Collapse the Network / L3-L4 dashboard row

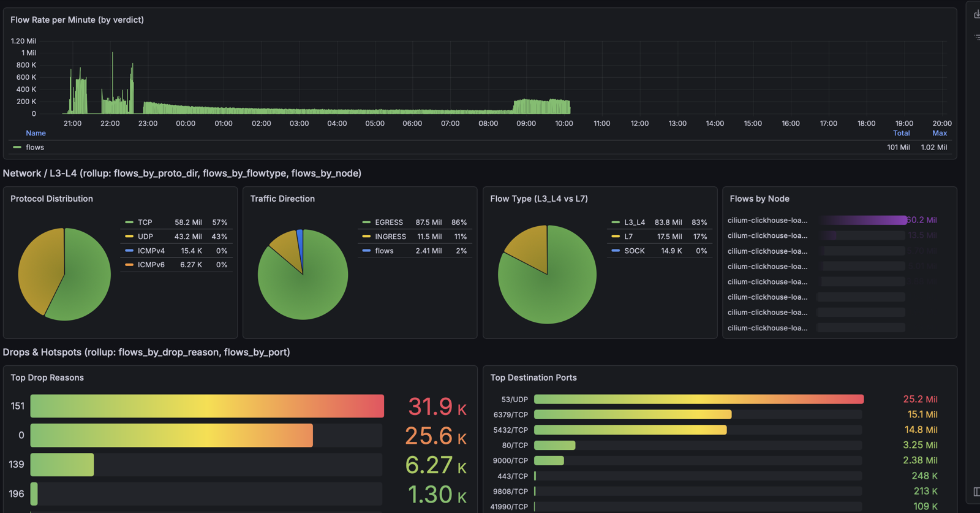[182, 173]
